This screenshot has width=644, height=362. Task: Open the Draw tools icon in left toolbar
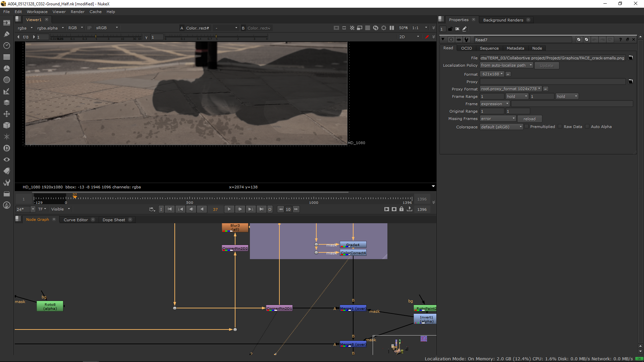pos(6,34)
